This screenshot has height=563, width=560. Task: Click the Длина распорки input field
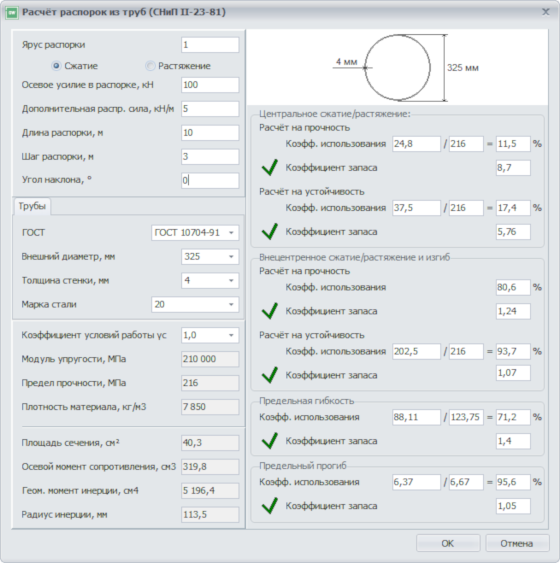click(210, 133)
